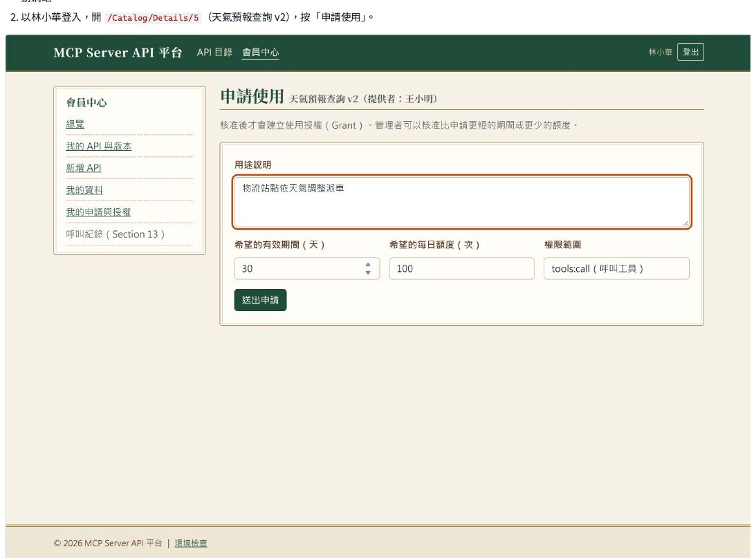Open the 環境檢查 footer link
The width and height of the screenshot is (756, 558).
tap(191, 543)
